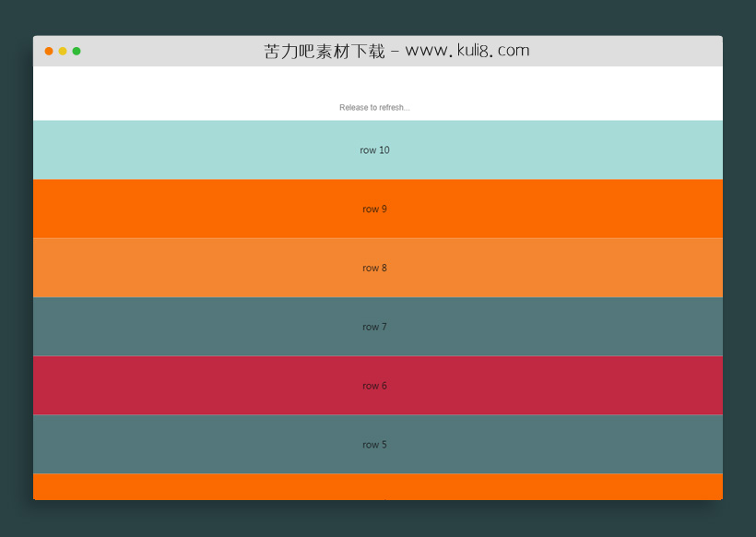Select row 7 in the list
The width and height of the screenshot is (756, 537).
(374, 327)
